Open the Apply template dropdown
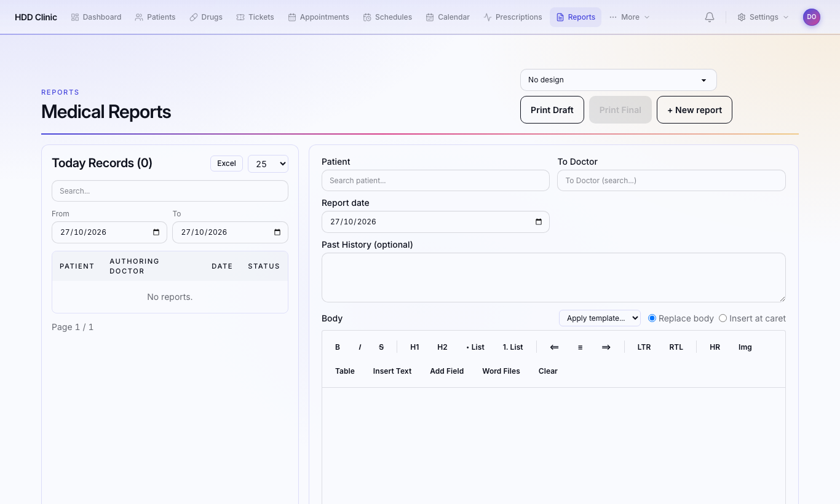Image resolution: width=840 pixels, height=504 pixels. tap(600, 318)
